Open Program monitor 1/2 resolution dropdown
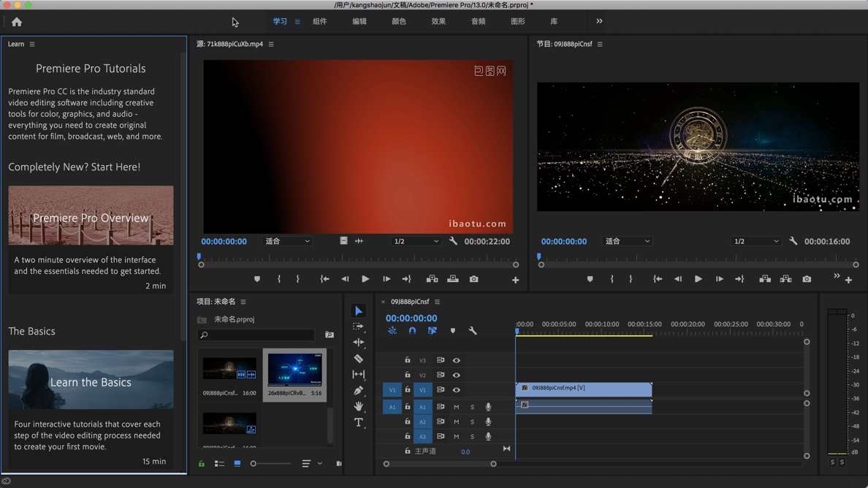Image resolution: width=868 pixels, height=488 pixels. 756,241
